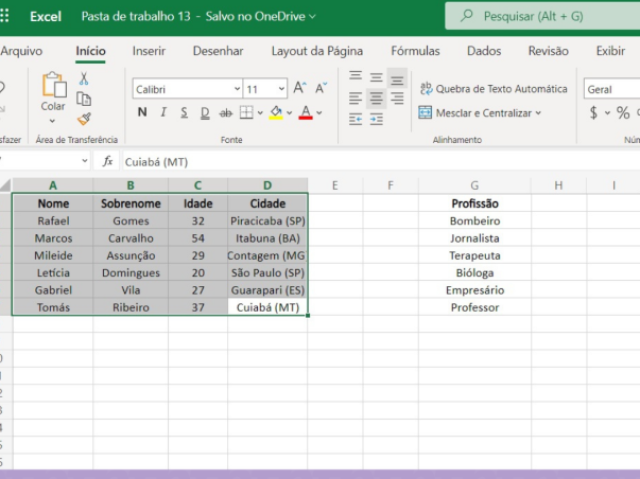This screenshot has height=479, width=640.
Task: Select the Início tab
Action: (x=91, y=51)
